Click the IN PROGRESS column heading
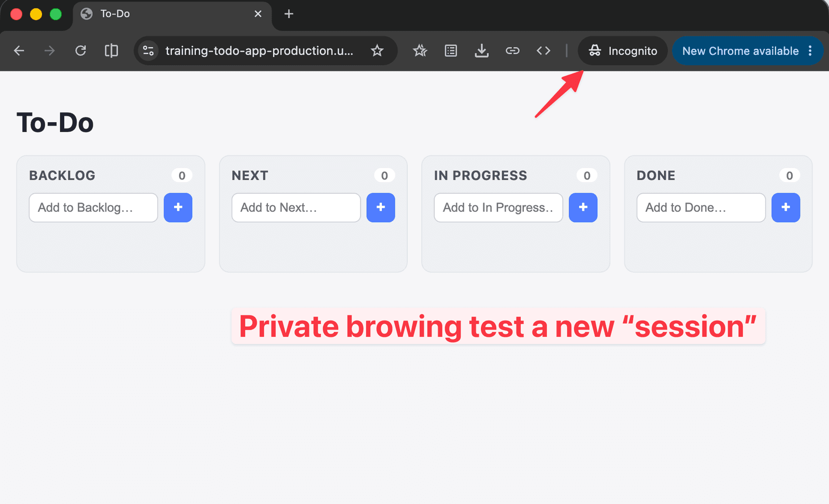The width and height of the screenshot is (829, 504). [480, 176]
